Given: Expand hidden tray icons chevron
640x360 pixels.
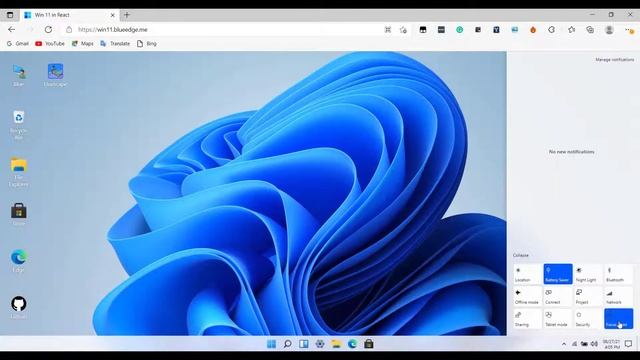Looking at the screenshot, I should coord(564,344).
